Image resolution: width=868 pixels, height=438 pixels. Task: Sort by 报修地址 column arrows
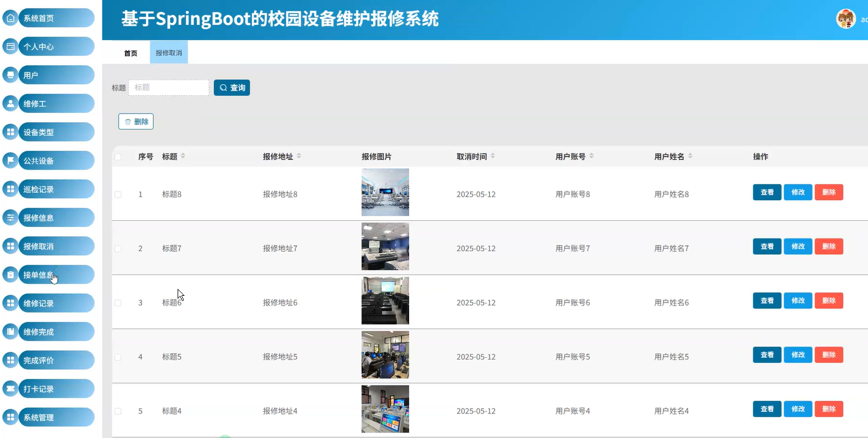299,157
